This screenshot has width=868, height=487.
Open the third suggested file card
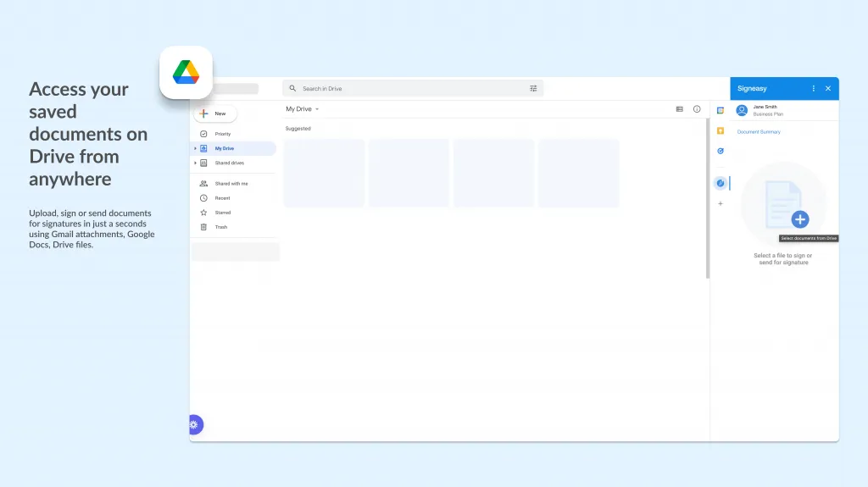tap(494, 174)
